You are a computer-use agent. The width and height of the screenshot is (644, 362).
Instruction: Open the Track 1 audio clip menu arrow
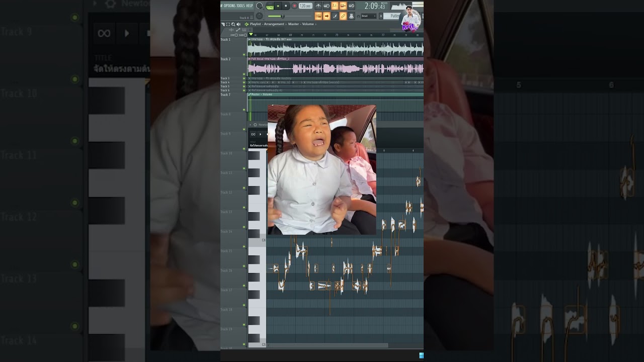point(250,39)
